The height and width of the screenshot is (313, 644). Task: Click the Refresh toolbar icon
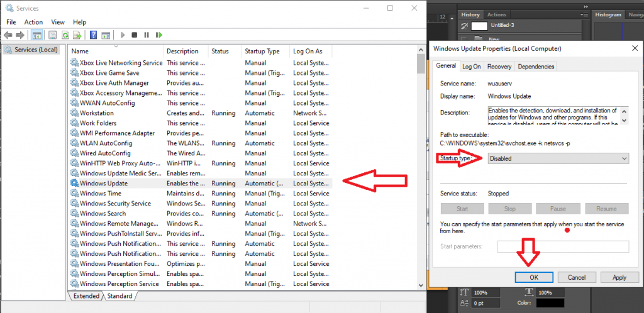coord(65,35)
